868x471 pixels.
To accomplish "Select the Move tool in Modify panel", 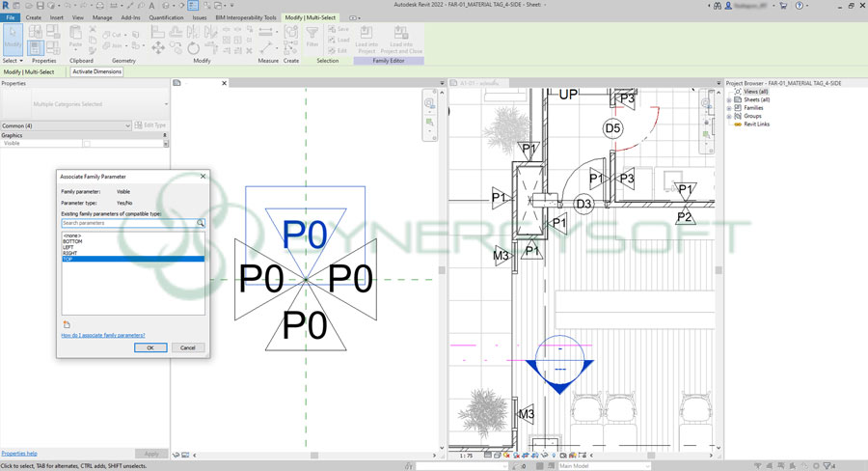I will tap(157, 47).
